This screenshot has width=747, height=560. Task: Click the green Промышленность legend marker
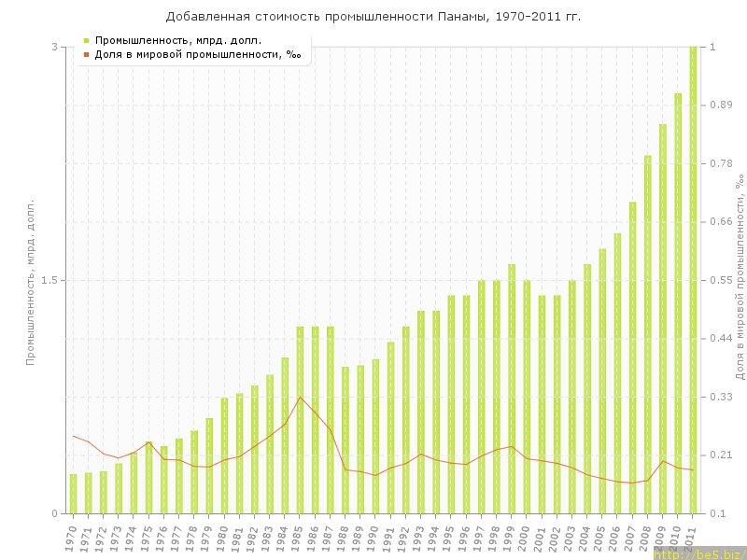click(x=86, y=40)
